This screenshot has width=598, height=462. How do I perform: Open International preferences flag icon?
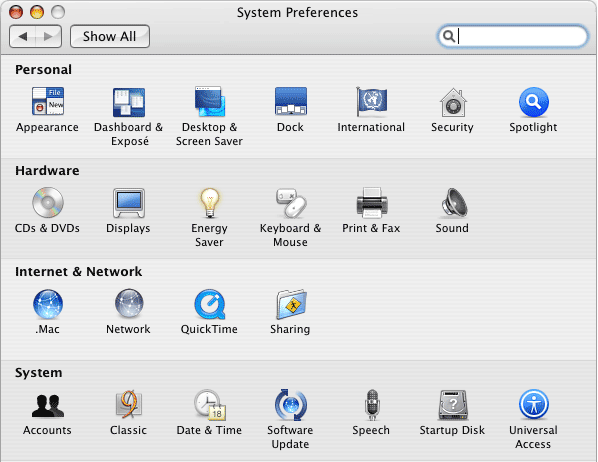click(x=371, y=101)
